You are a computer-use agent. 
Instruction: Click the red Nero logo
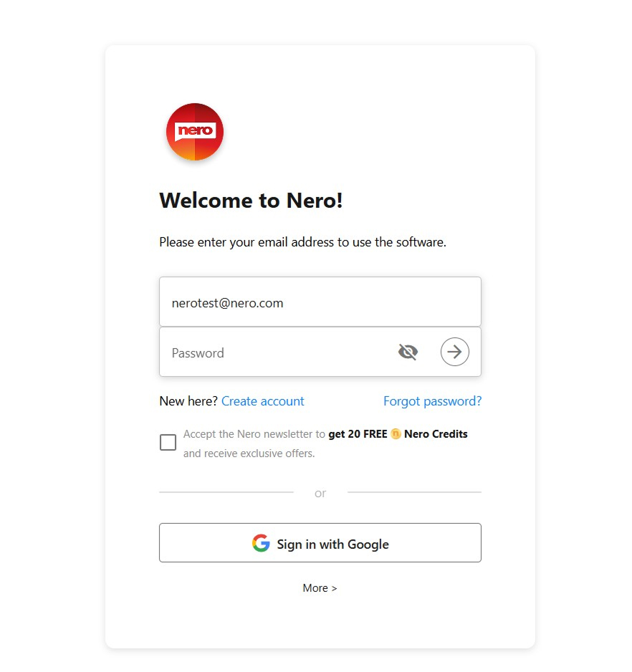[195, 132]
